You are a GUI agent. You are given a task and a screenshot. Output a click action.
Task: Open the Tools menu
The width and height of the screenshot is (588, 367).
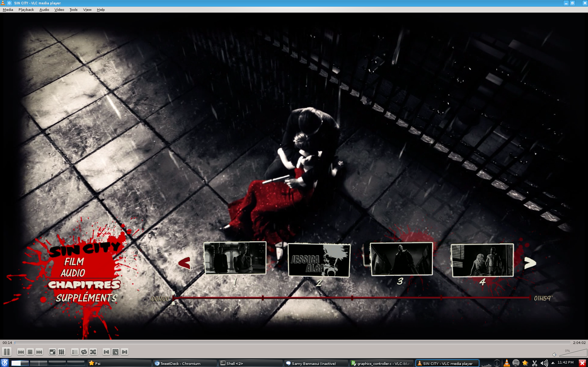(73, 9)
